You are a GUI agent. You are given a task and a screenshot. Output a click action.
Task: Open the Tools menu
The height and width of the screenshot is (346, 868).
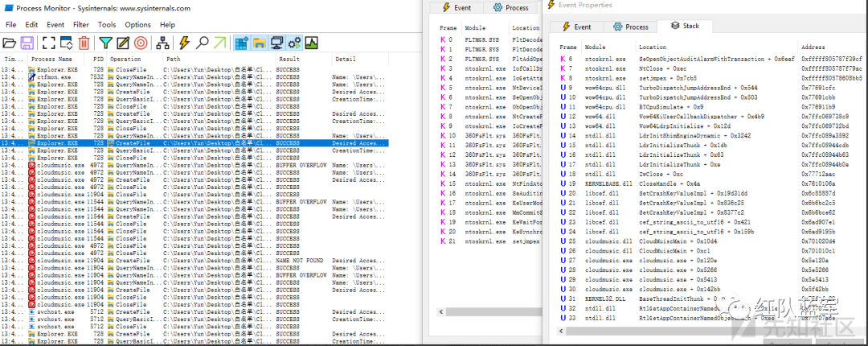107,24
